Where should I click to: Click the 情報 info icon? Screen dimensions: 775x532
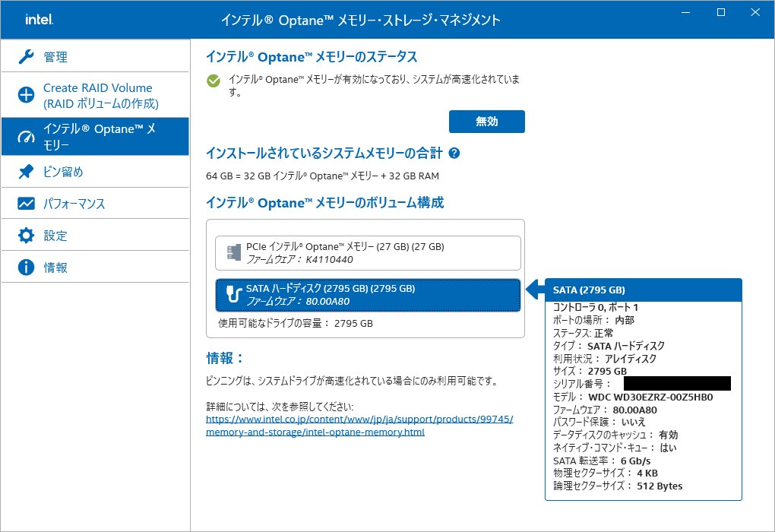(25, 266)
